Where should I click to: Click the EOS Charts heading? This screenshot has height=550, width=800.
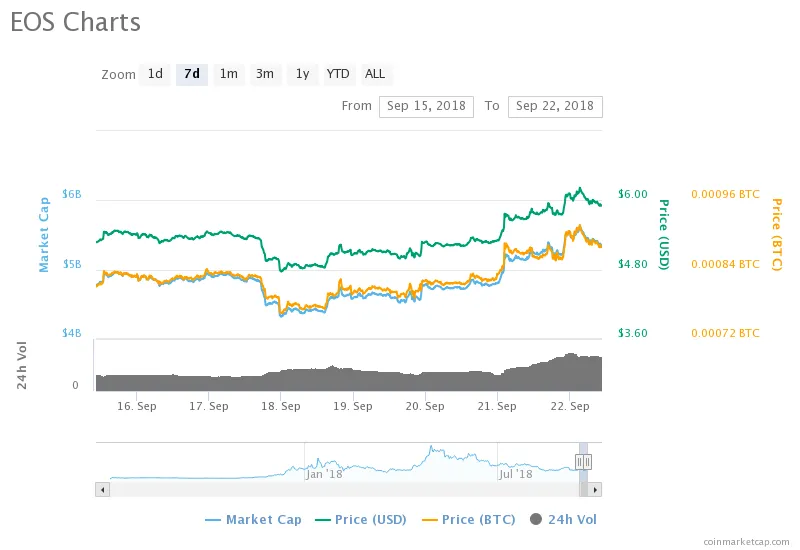76,22
